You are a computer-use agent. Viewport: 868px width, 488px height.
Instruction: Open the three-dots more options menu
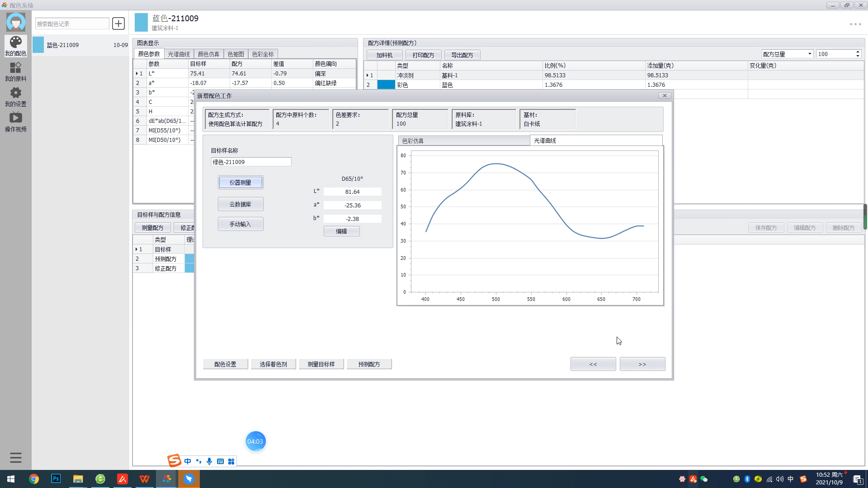[x=855, y=24]
